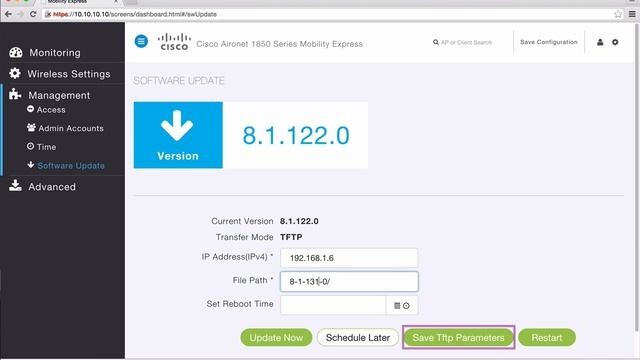Select Admin Accounts menu item
This screenshot has width=640, height=360.
[x=71, y=128]
